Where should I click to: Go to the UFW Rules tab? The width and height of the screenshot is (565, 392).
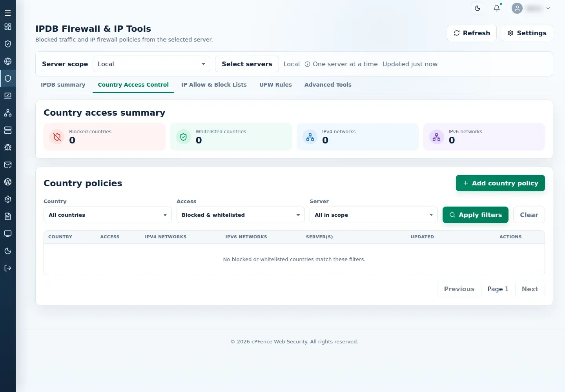click(275, 85)
